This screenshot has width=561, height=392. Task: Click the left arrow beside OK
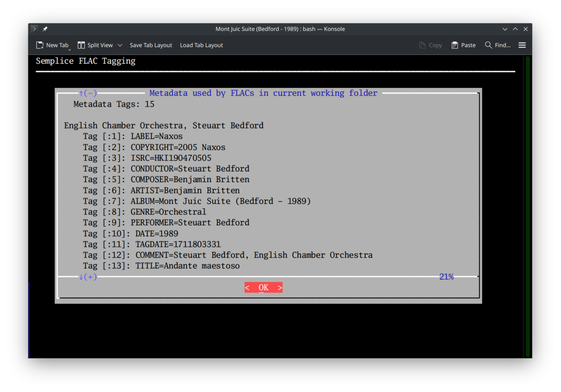(x=247, y=287)
